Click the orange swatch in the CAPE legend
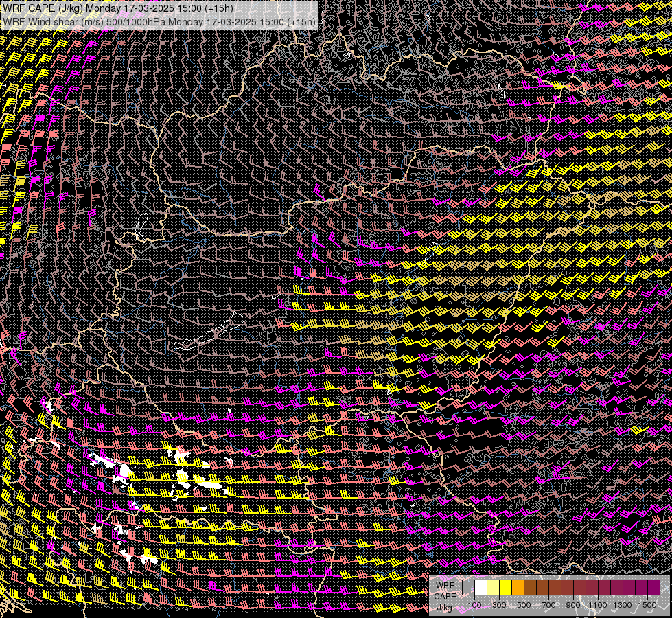This screenshot has height=618, width=672. [x=518, y=587]
